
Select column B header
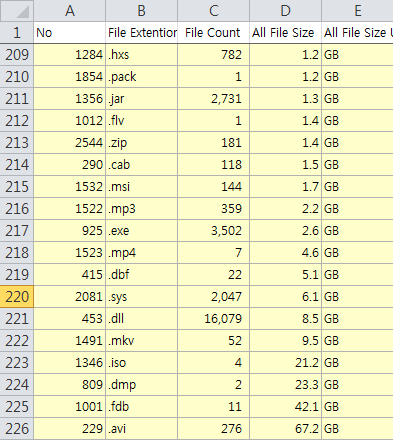coord(141,11)
